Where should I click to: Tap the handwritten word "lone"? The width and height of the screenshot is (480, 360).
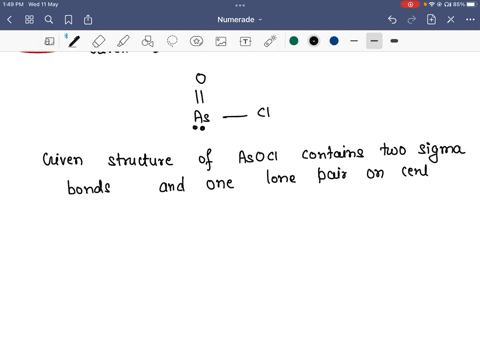coord(281,177)
